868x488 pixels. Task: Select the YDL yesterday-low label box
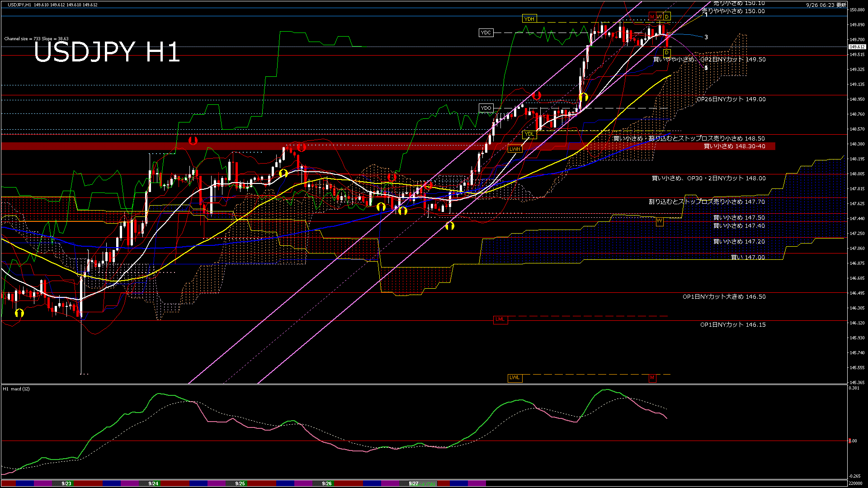529,134
